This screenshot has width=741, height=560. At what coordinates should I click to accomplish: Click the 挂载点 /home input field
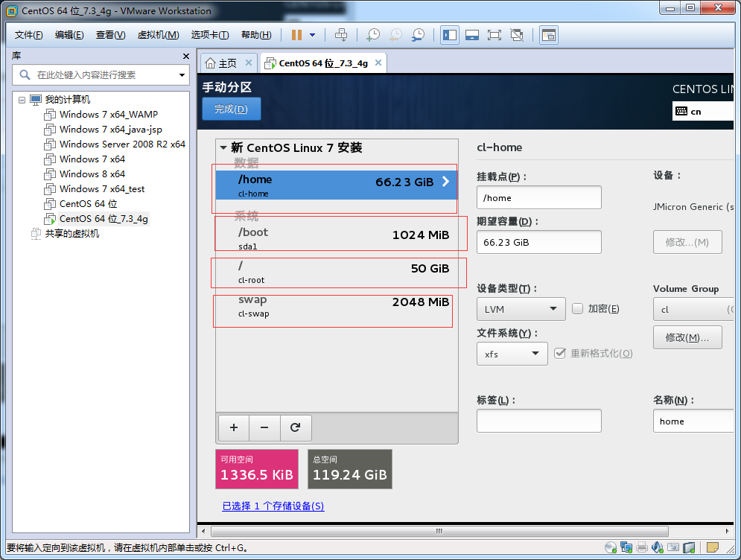538,197
